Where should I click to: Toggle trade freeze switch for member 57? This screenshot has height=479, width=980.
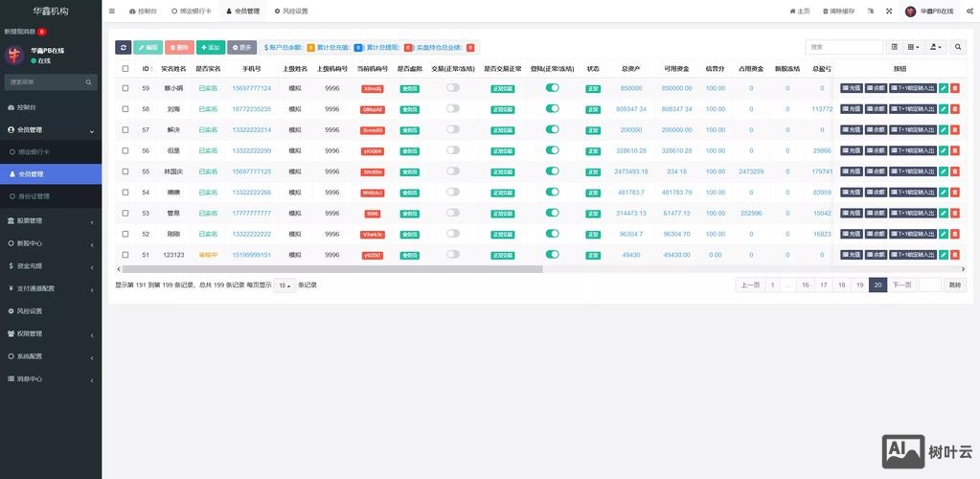pyautogui.click(x=452, y=129)
